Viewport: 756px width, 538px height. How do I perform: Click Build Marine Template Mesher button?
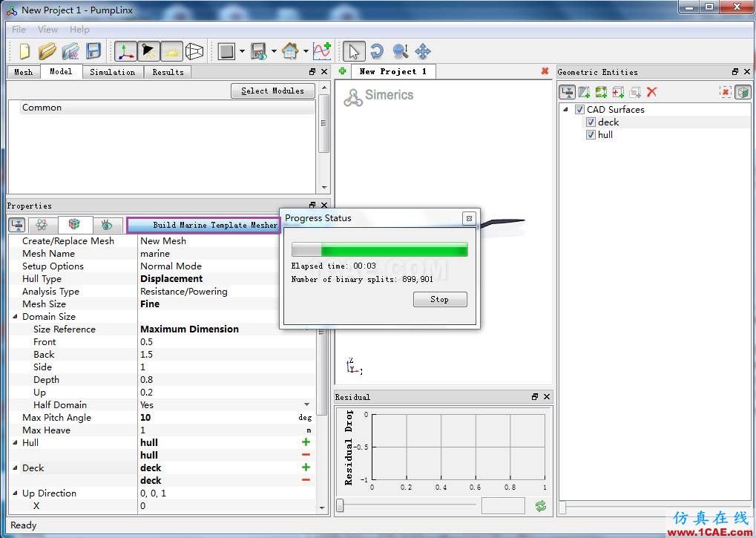coord(205,225)
